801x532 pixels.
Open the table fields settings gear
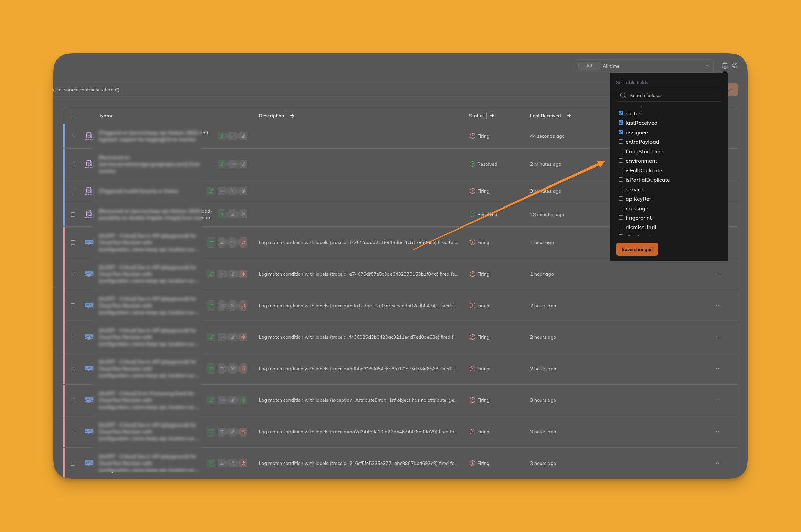click(725, 66)
